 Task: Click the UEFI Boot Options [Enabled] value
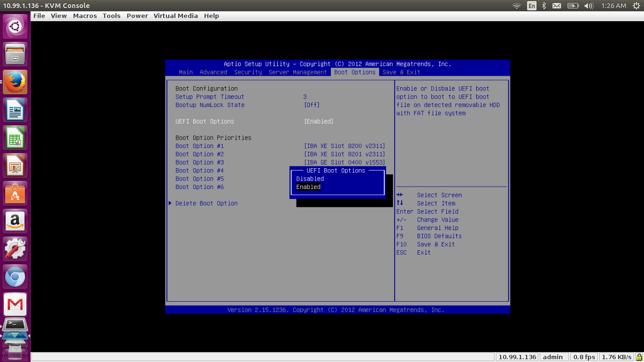[x=319, y=122]
